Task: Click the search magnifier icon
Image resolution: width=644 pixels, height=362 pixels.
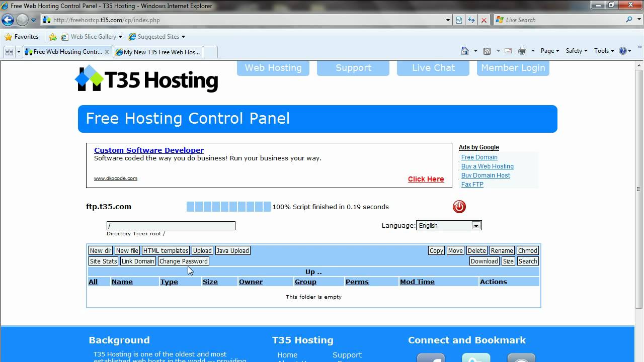Action: (x=629, y=20)
